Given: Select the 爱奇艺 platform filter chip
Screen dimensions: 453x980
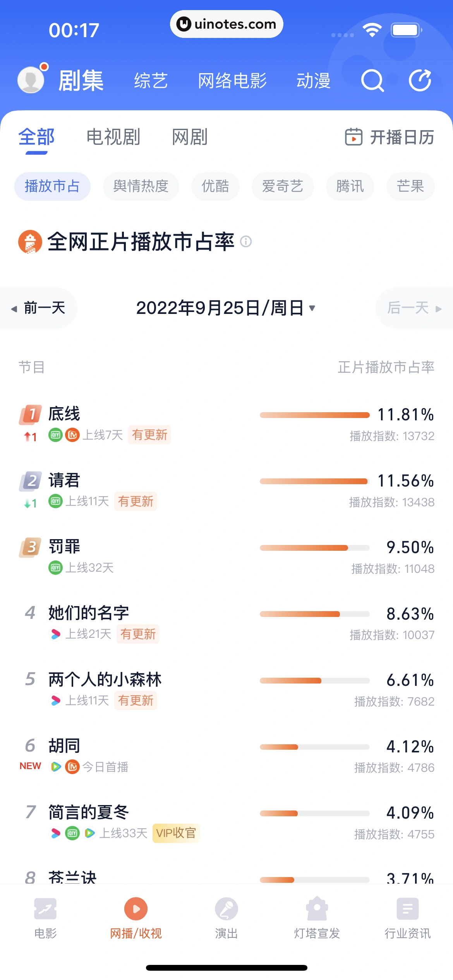Looking at the screenshot, I should point(283,186).
